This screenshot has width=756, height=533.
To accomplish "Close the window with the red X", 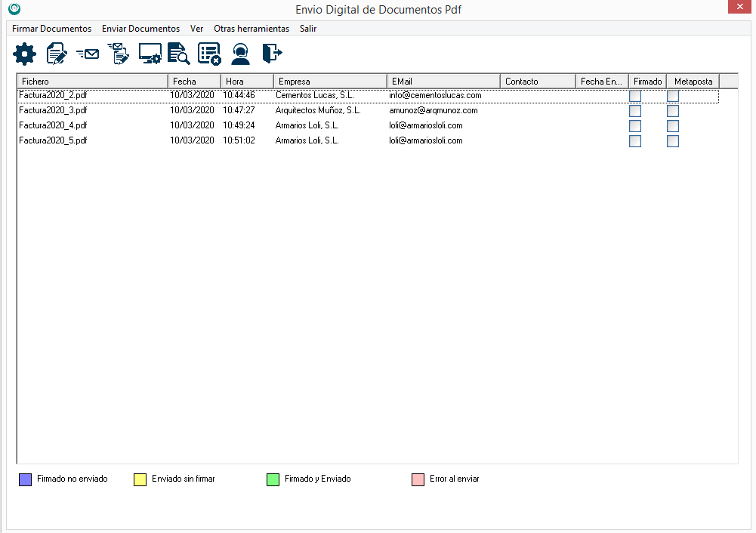I will tap(738, 8).
